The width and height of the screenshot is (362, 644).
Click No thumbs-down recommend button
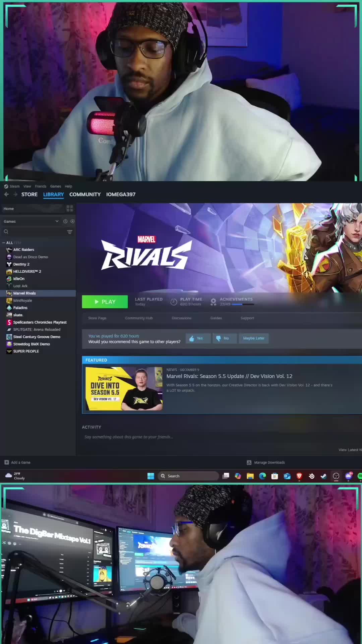(225, 338)
